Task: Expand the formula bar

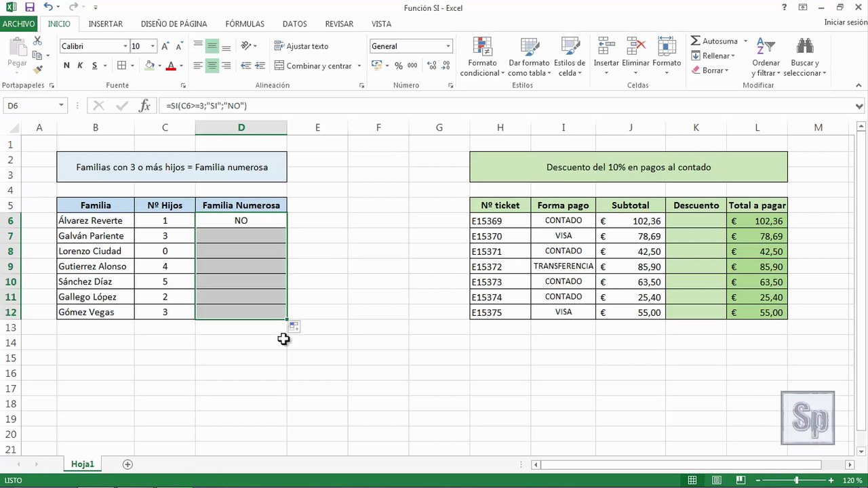Action: [x=860, y=106]
